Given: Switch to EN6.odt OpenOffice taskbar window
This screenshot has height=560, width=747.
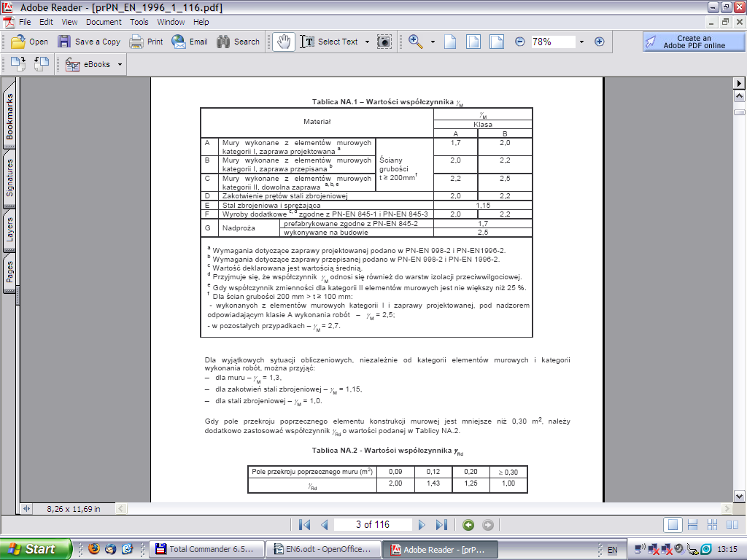Looking at the screenshot, I should point(323,550).
